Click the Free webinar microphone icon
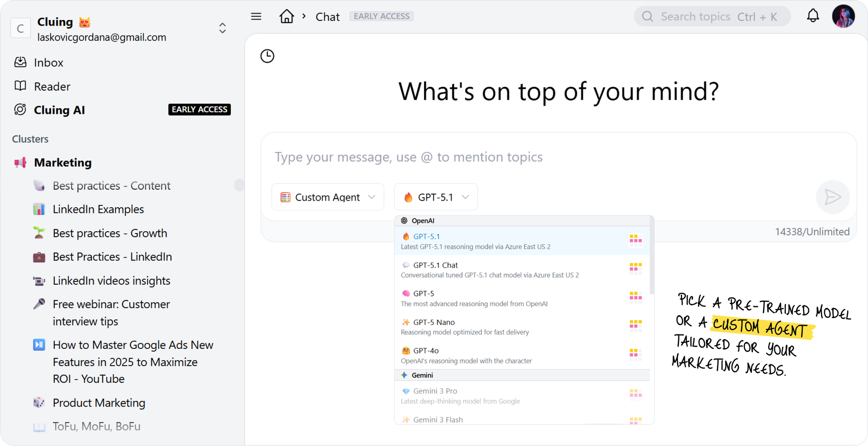 pyautogui.click(x=39, y=304)
